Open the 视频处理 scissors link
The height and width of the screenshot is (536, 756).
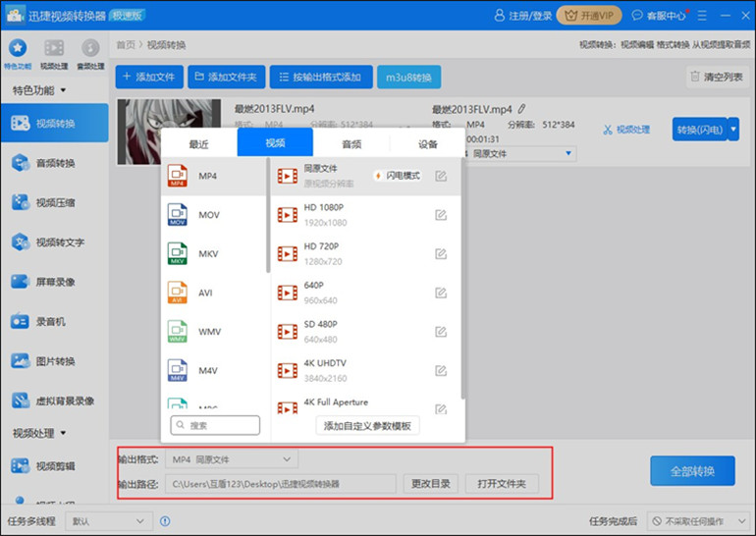[x=626, y=130]
